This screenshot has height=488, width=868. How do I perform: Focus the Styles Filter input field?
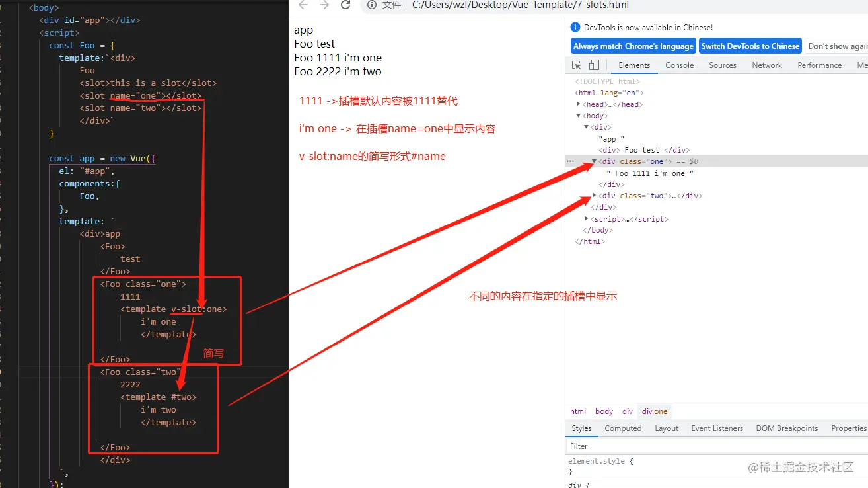717,446
